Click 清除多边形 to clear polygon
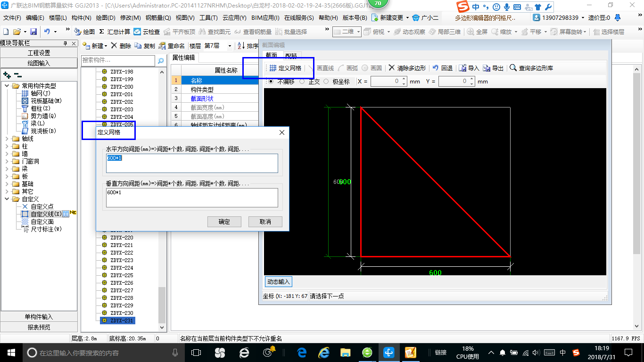The image size is (644, 362). (x=407, y=68)
